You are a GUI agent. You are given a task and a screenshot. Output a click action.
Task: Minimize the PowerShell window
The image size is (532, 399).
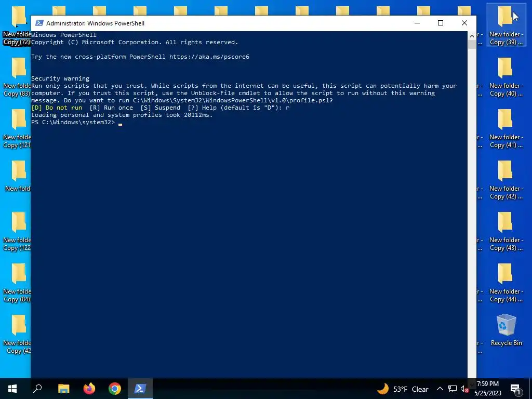[417, 23]
